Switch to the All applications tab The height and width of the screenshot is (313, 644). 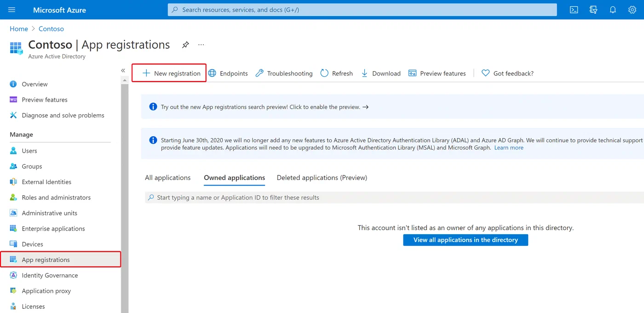(x=167, y=178)
